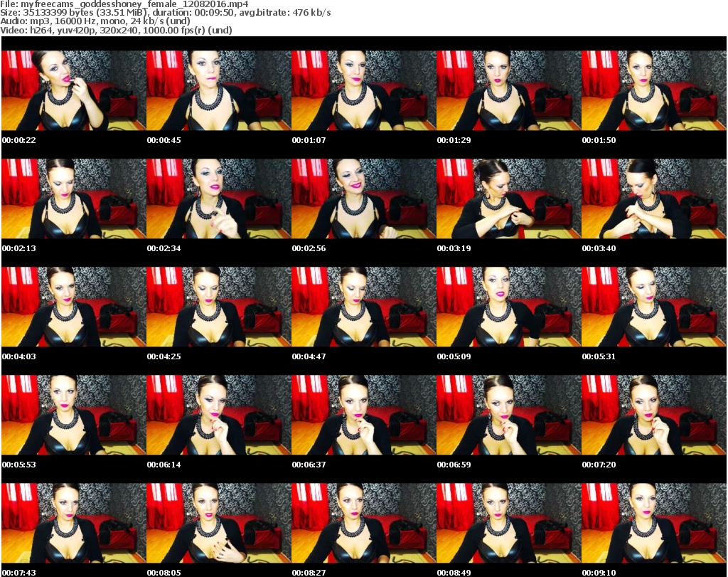Click the timestamp label 00:01:07
Viewport: 728px width, 577px height.
[x=309, y=140]
